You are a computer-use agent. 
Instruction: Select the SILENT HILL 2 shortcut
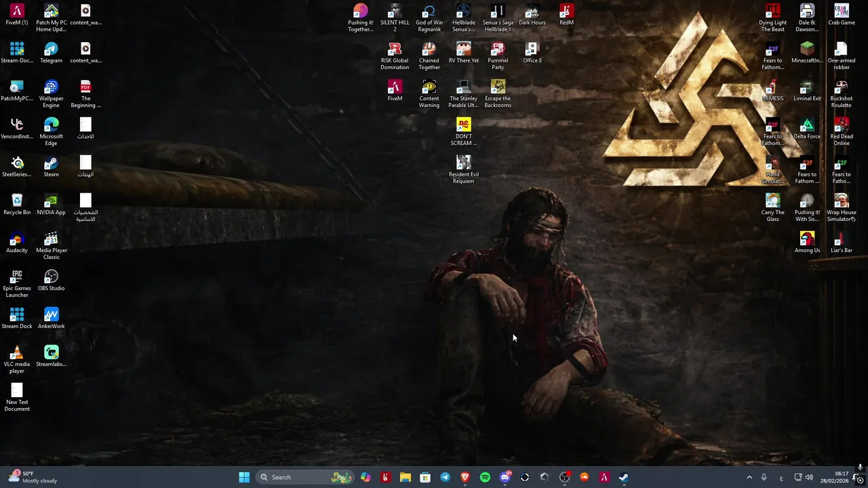pyautogui.click(x=395, y=19)
